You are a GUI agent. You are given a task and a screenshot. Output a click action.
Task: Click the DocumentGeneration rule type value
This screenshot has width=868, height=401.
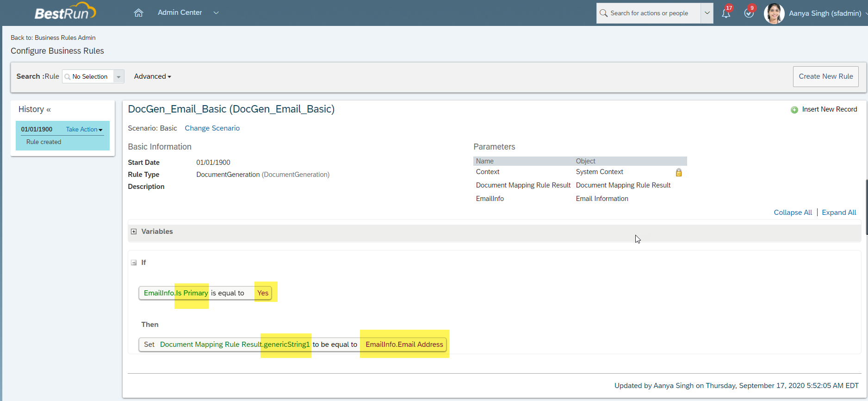263,175
